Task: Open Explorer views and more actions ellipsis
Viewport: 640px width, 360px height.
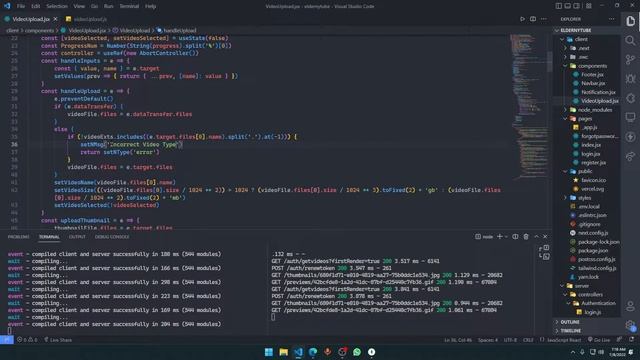Action: 611,19
